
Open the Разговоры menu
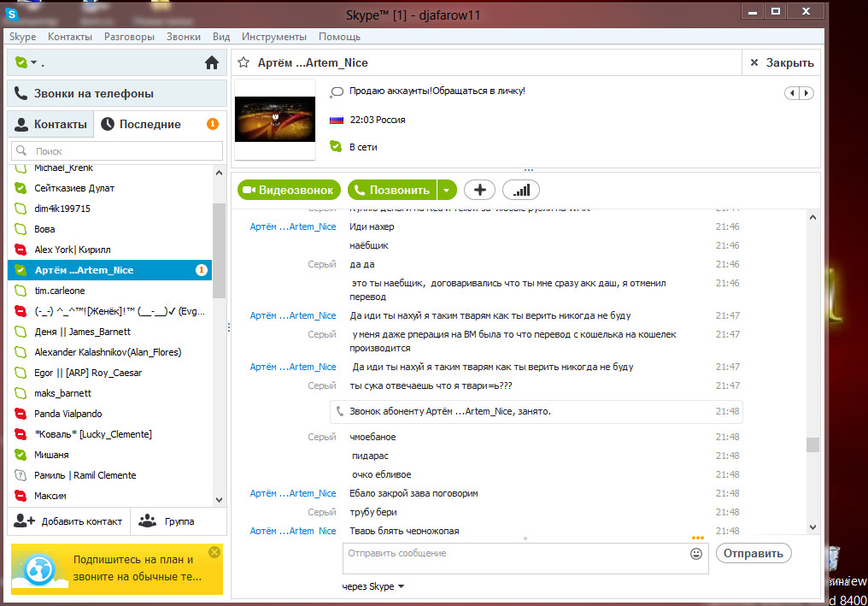pos(130,37)
